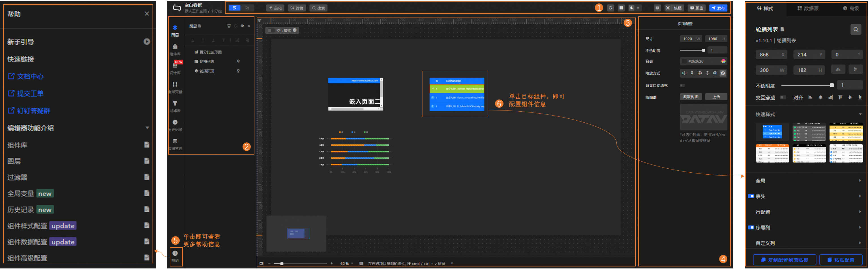The height and width of the screenshot is (269, 868).
Task: Click the layer filter funnel icon
Action: click(x=229, y=26)
